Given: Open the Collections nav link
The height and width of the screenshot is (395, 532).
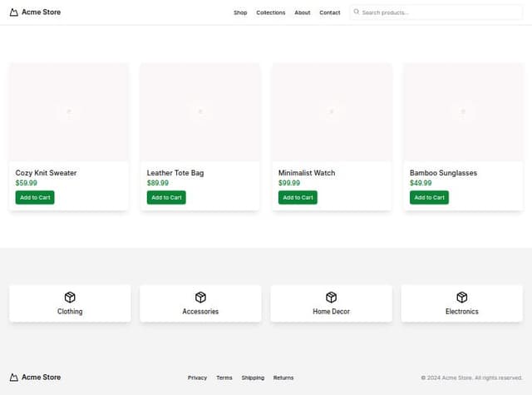Looking at the screenshot, I should (271, 12).
